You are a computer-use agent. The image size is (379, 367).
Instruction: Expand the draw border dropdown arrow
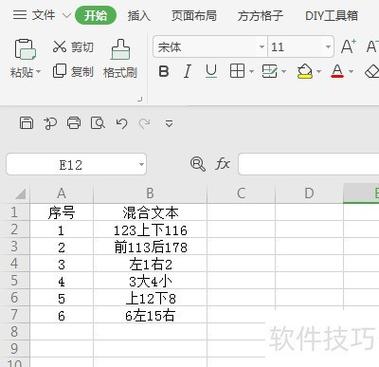pos(284,71)
